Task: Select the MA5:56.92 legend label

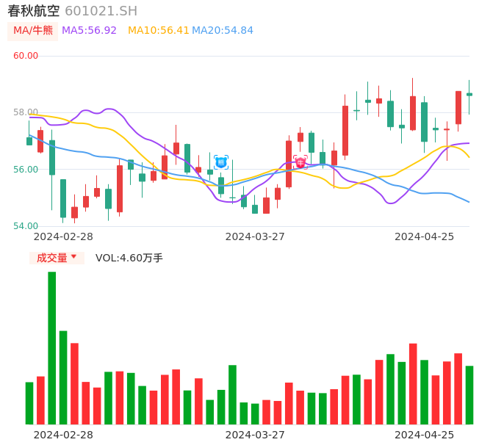Action: coord(89,31)
